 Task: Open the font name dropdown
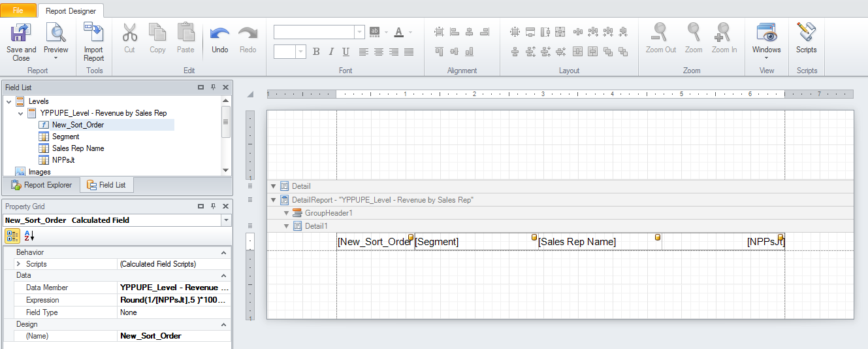click(359, 32)
